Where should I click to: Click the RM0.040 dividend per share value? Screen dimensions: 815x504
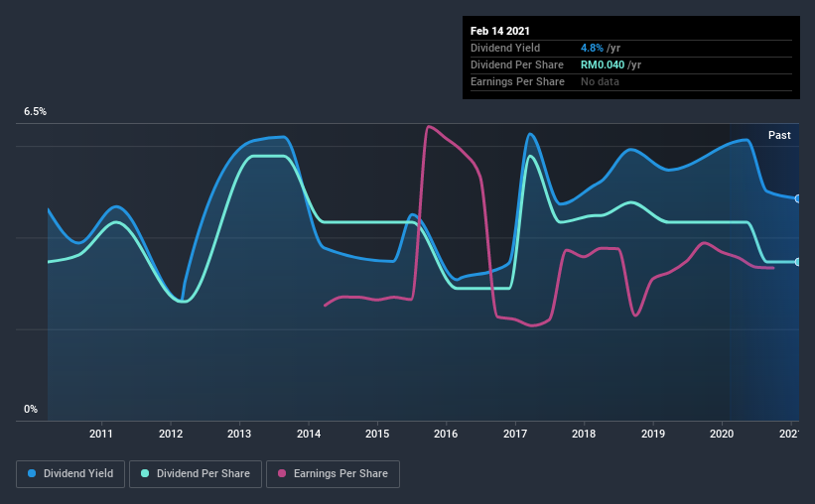tap(603, 64)
